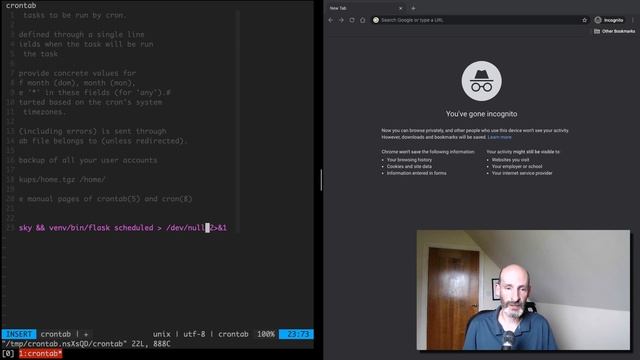Click '/dev/null' in the cron command line
Viewport: 640px width, 360px height.
185,228
